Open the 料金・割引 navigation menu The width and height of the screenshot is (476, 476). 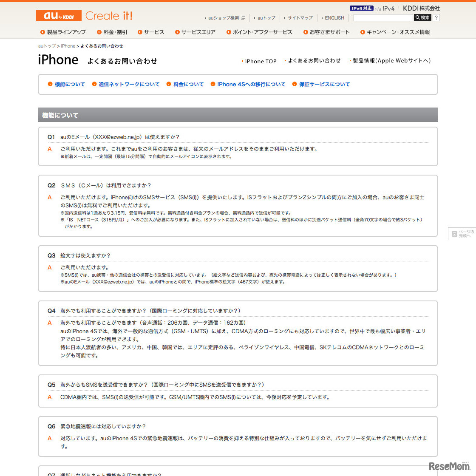click(x=112, y=32)
